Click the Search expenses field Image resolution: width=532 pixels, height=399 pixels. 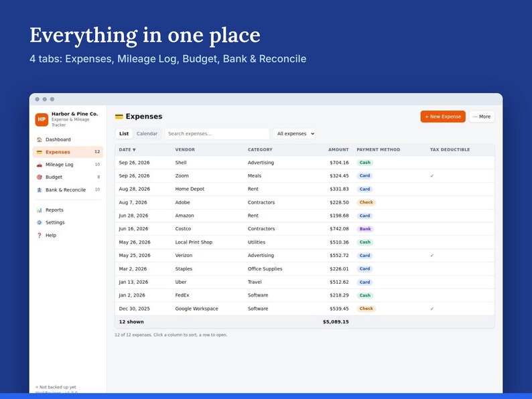[217, 134]
